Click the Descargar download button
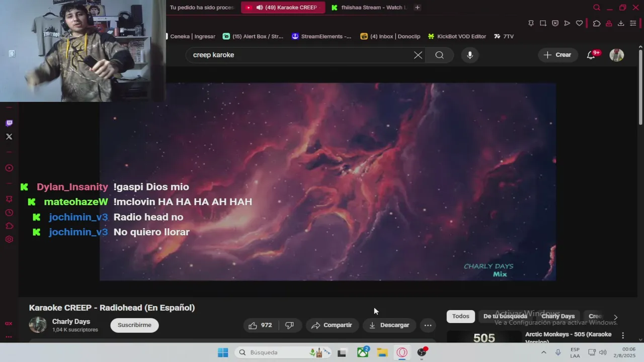644x362 pixels. pos(389,325)
